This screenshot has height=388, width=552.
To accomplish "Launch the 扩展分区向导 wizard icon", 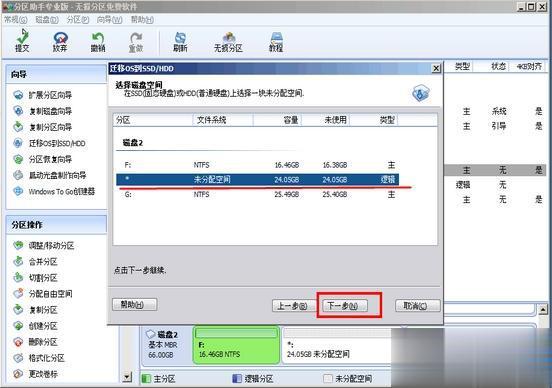I will click(x=18, y=95).
